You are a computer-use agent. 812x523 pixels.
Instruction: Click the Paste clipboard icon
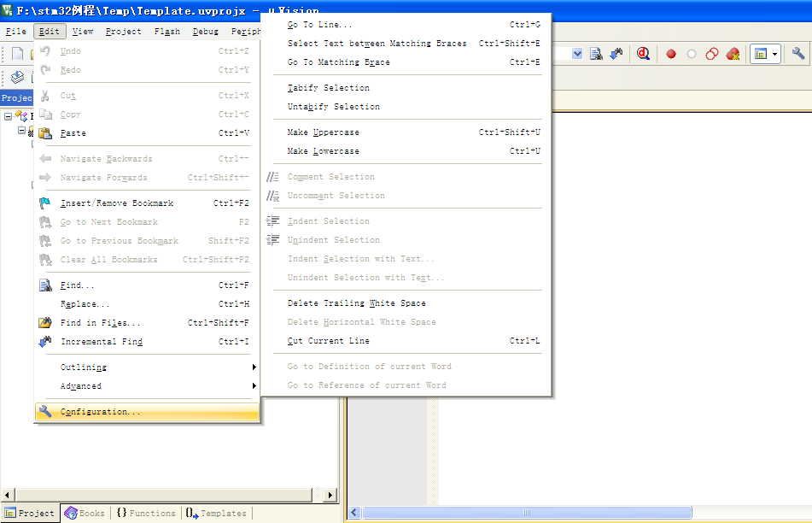(x=45, y=133)
